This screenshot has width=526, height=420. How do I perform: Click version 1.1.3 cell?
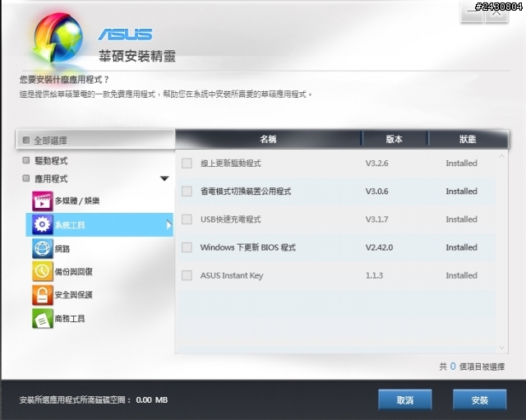tap(375, 275)
